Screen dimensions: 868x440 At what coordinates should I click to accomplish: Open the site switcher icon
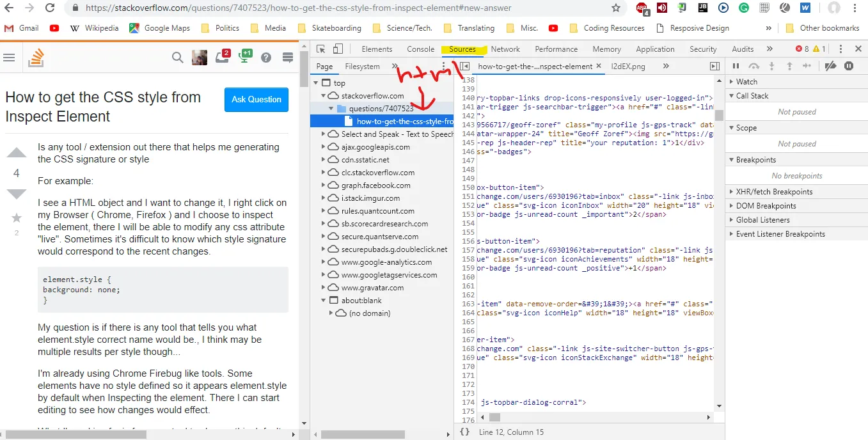click(x=288, y=58)
